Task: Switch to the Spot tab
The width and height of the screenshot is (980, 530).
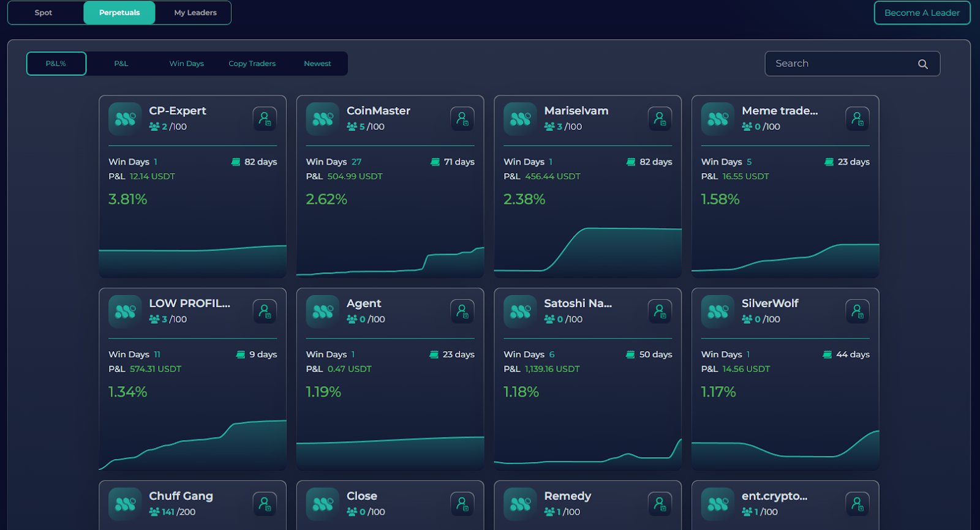Action: pyautogui.click(x=43, y=13)
